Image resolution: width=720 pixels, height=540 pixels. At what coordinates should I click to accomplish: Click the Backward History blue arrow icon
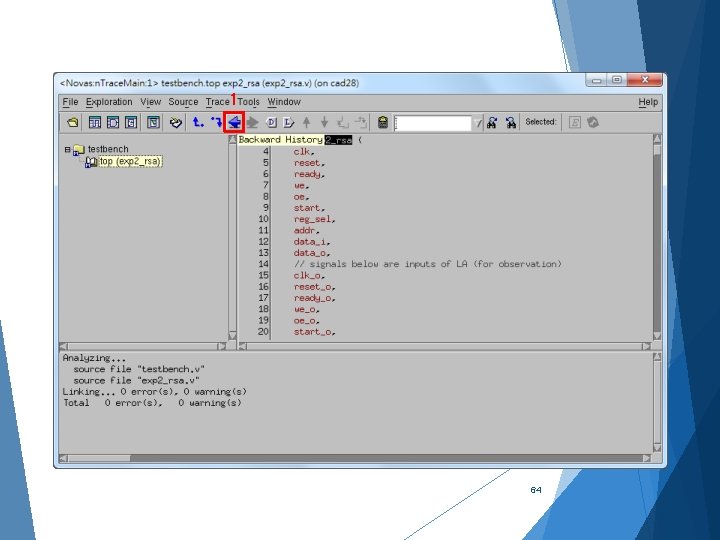tap(234, 123)
